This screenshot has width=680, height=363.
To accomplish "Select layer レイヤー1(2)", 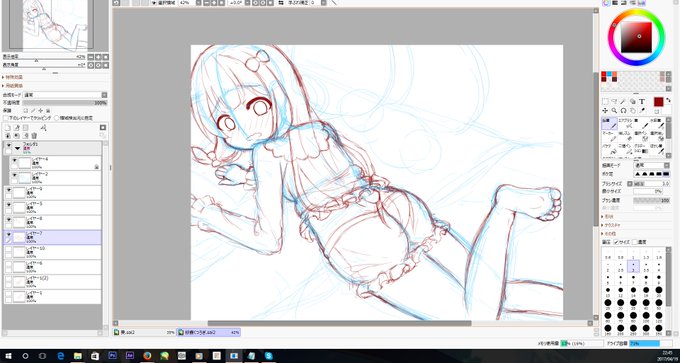I will (52, 281).
